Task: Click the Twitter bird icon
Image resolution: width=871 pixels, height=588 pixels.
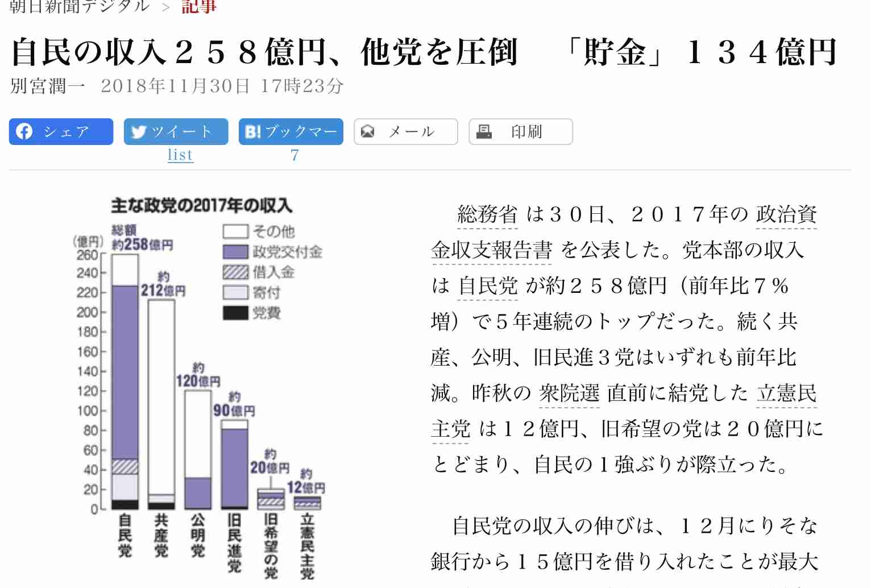Action: click(x=139, y=132)
